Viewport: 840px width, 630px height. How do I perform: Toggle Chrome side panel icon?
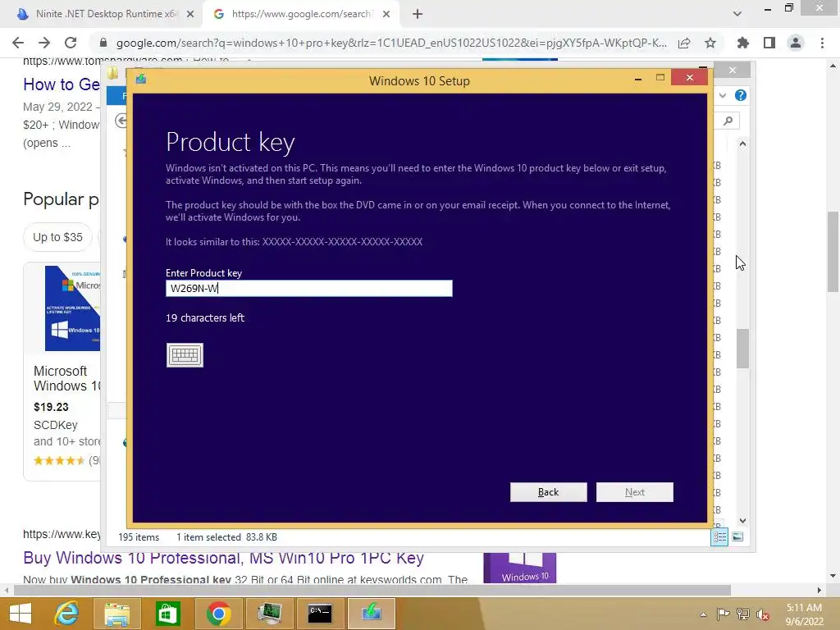pyautogui.click(x=769, y=43)
